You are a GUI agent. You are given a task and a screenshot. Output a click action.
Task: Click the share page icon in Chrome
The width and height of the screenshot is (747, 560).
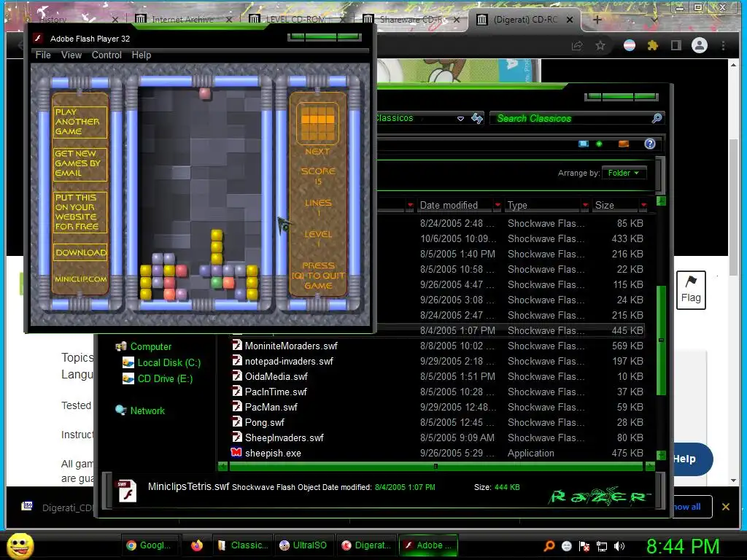click(577, 46)
